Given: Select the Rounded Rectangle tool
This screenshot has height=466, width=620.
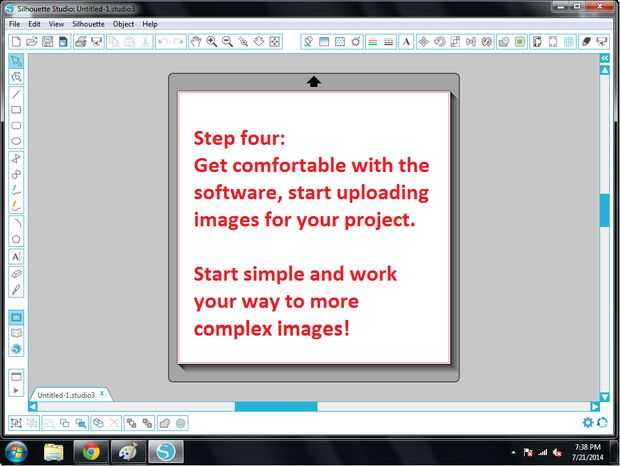Looking at the screenshot, I should pos(16,125).
